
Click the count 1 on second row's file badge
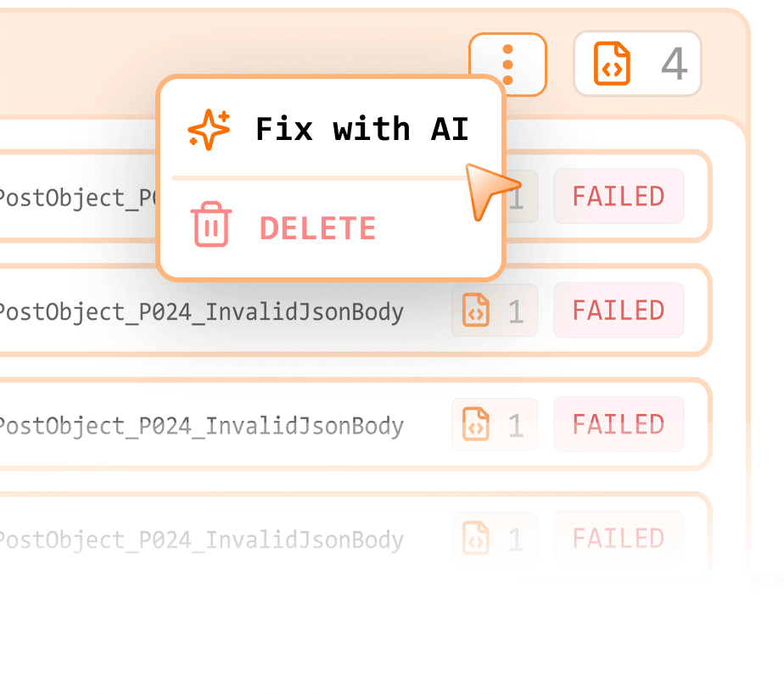[x=517, y=311]
